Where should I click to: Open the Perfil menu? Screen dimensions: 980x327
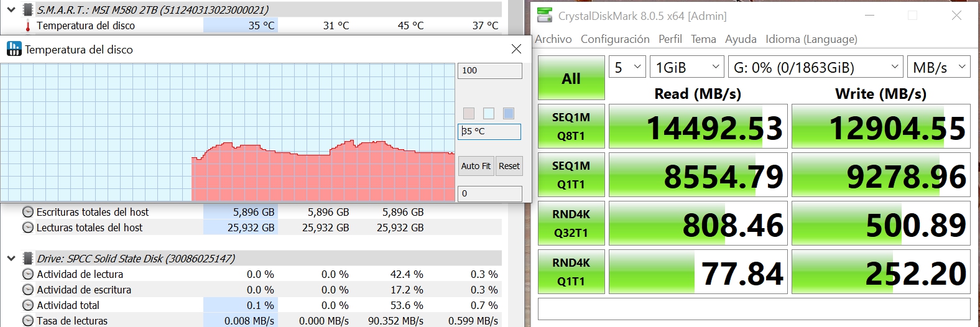670,39
